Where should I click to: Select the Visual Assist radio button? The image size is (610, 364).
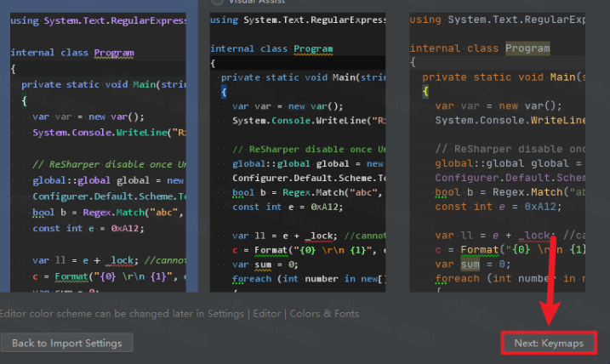217,2
